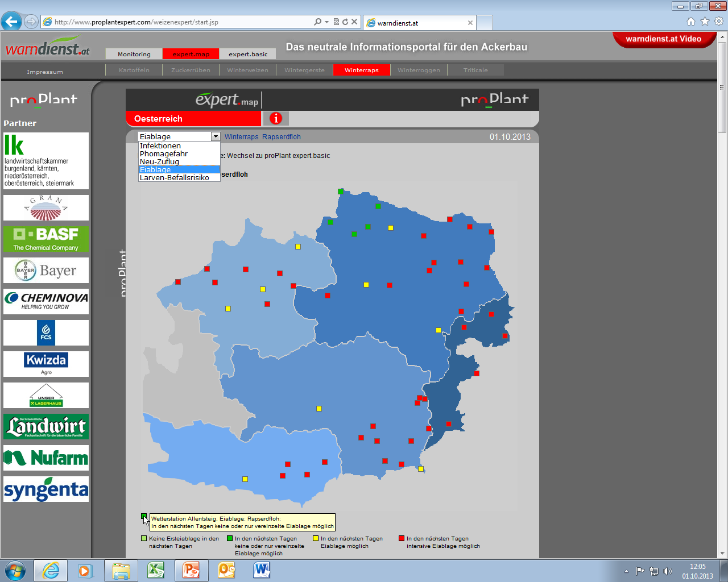Refresh the page in address bar
The width and height of the screenshot is (728, 582).
click(345, 22)
